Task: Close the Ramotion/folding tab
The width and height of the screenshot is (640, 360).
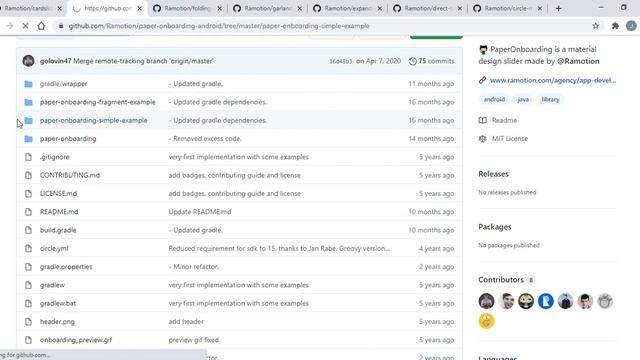Action: point(220,8)
